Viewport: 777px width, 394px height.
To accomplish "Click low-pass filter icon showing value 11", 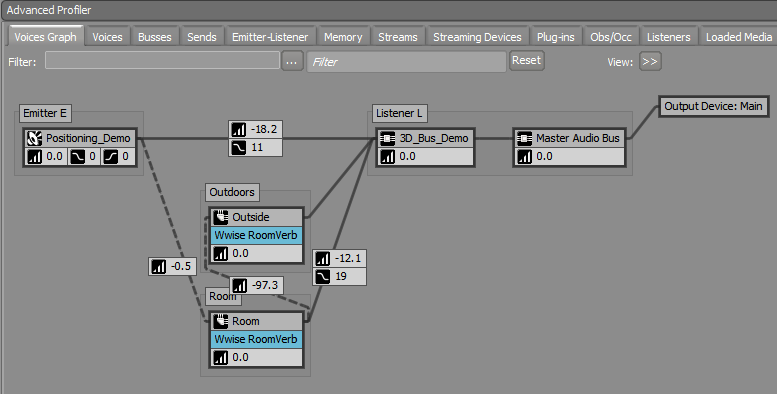I will 239,148.
